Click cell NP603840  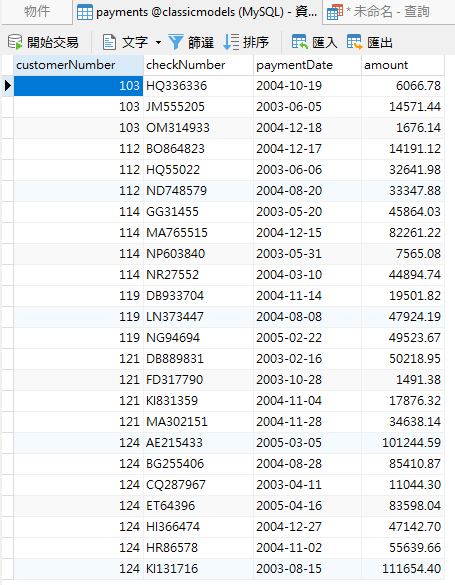(x=198, y=254)
